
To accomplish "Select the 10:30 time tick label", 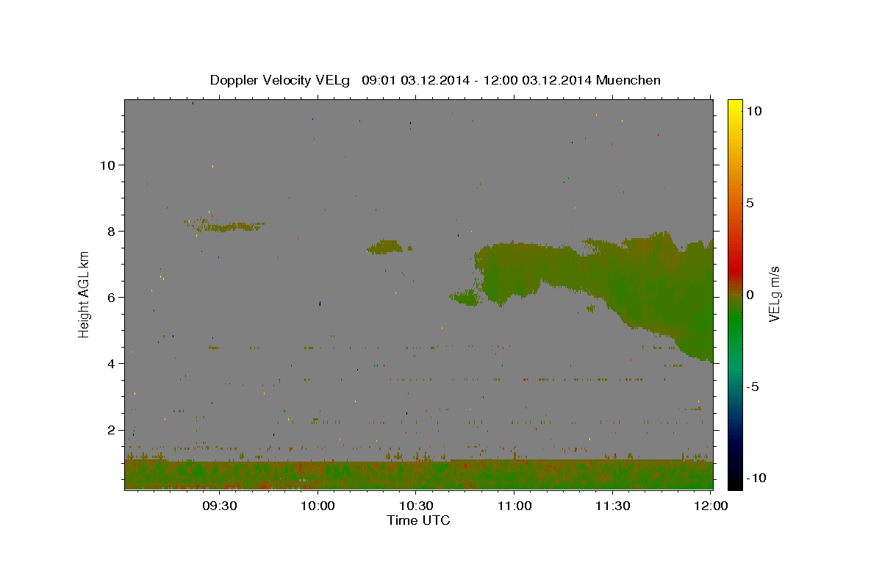I will [416, 506].
